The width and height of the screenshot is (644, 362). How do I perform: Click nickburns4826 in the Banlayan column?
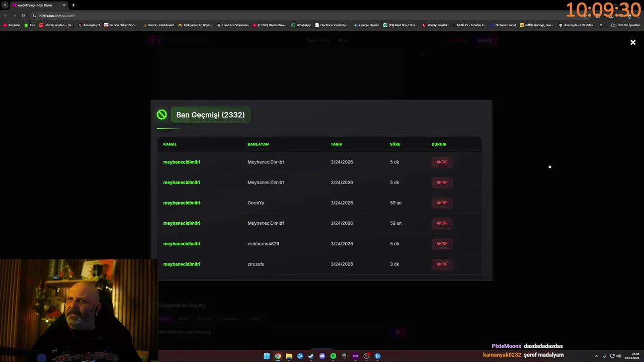click(263, 244)
